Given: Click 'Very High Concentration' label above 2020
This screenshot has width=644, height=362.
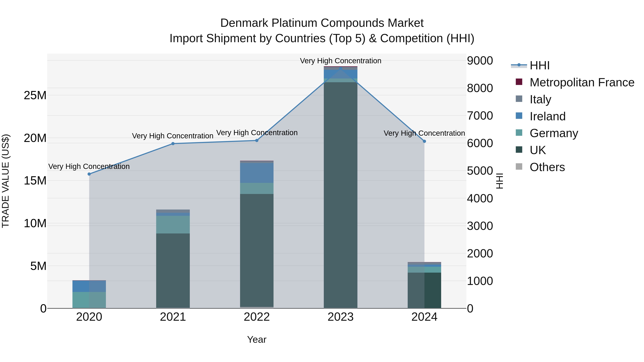Looking at the screenshot, I should (89, 166).
